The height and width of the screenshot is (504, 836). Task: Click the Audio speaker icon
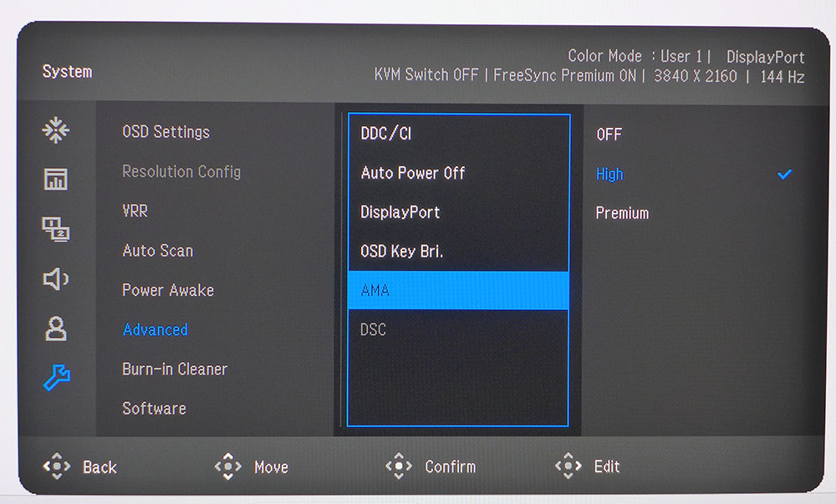point(56,279)
